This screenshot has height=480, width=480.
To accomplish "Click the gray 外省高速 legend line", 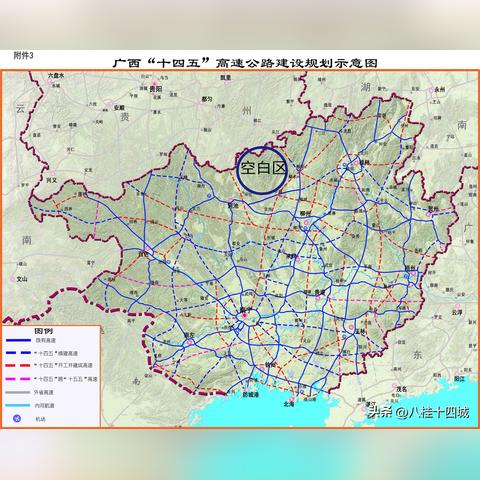I will 18,392.
